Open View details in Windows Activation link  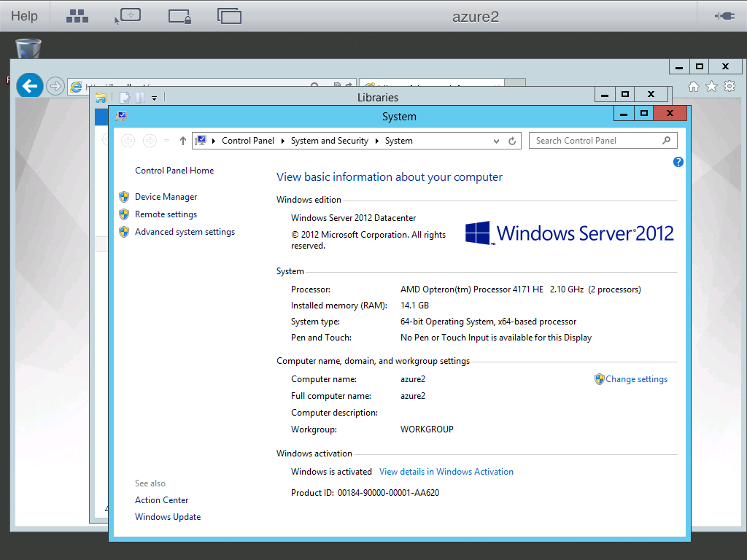(x=446, y=472)
